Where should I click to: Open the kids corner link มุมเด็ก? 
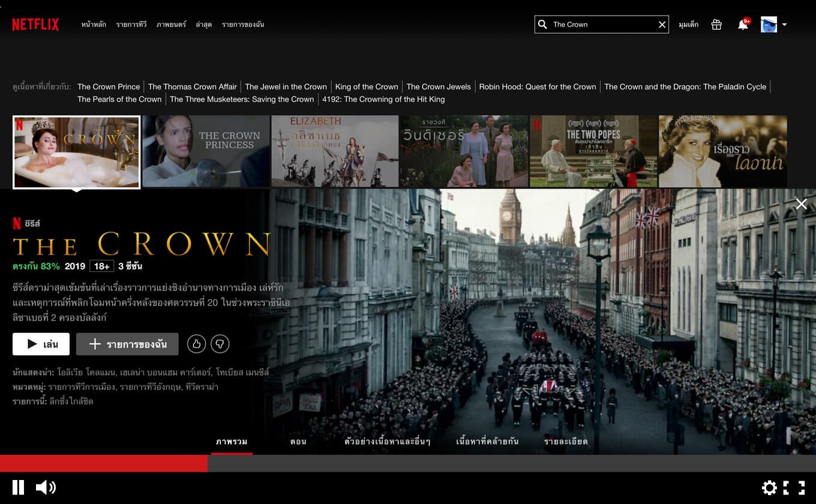pos(688,25)
